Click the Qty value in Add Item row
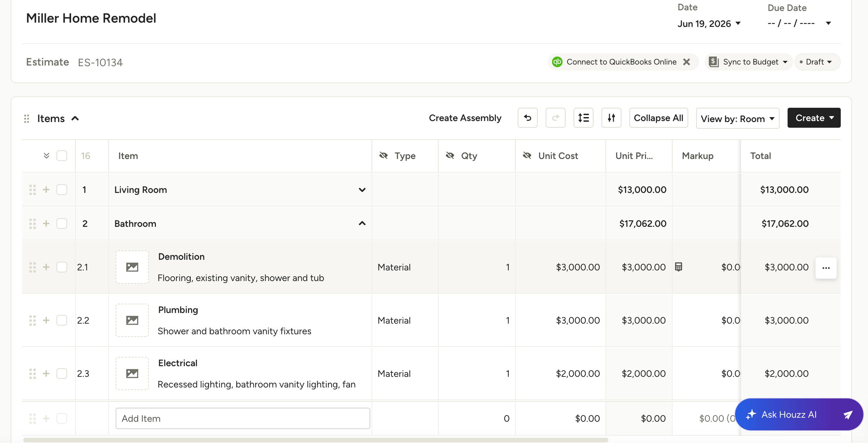The height and width of the screenshot is (443, 868). click(x=506, y=418)
